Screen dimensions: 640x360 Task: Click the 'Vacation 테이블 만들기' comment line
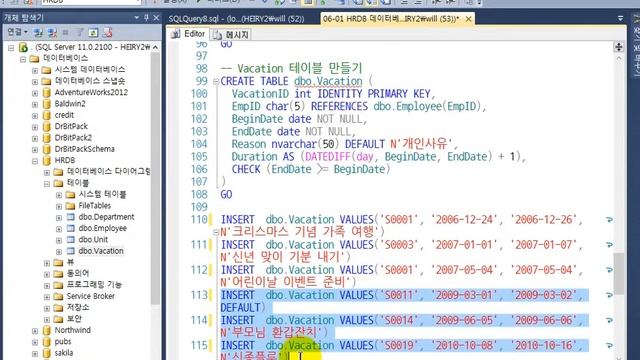(291, 68)
